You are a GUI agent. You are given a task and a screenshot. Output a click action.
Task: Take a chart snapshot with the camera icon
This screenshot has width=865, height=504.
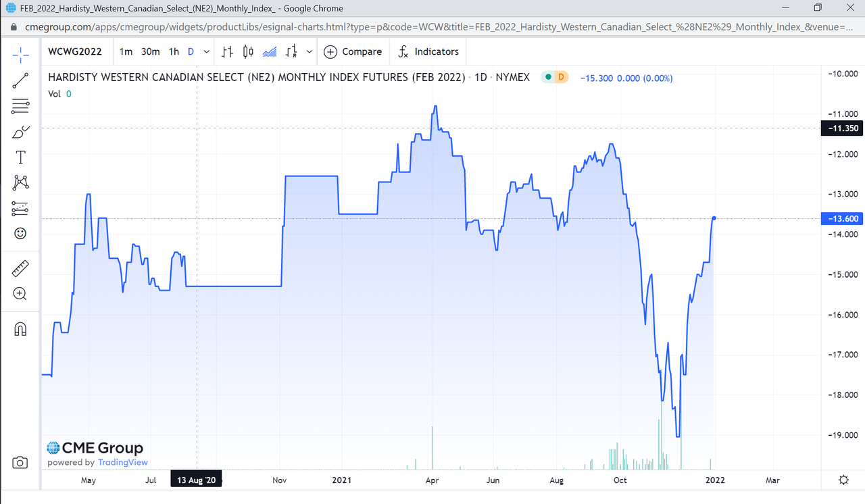tap(20, 462)
